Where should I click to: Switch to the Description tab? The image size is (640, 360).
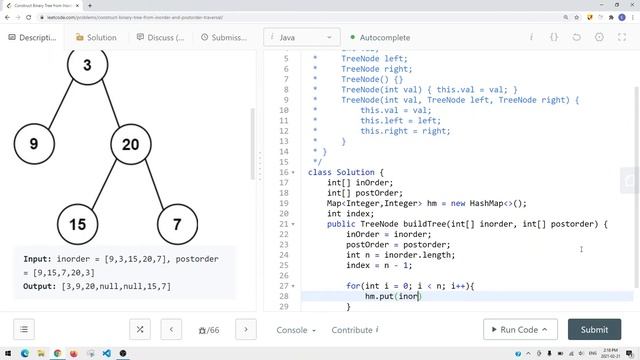[x=32, y=37]
